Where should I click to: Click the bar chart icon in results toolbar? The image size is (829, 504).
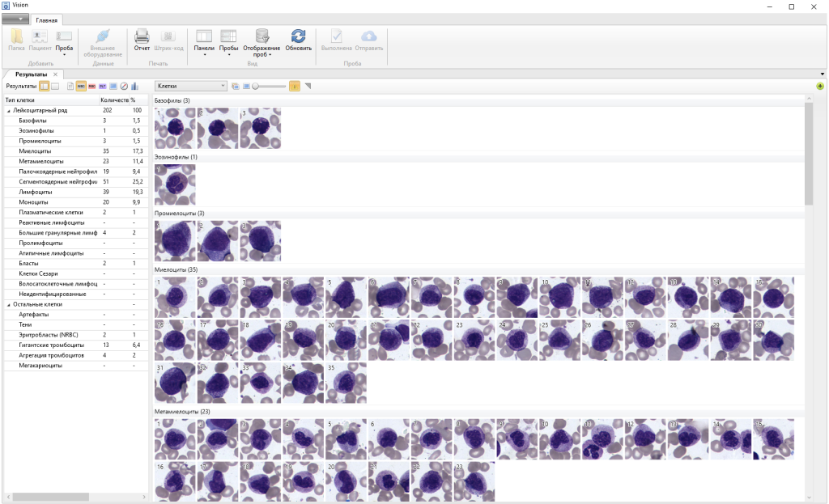coord(134,86)
